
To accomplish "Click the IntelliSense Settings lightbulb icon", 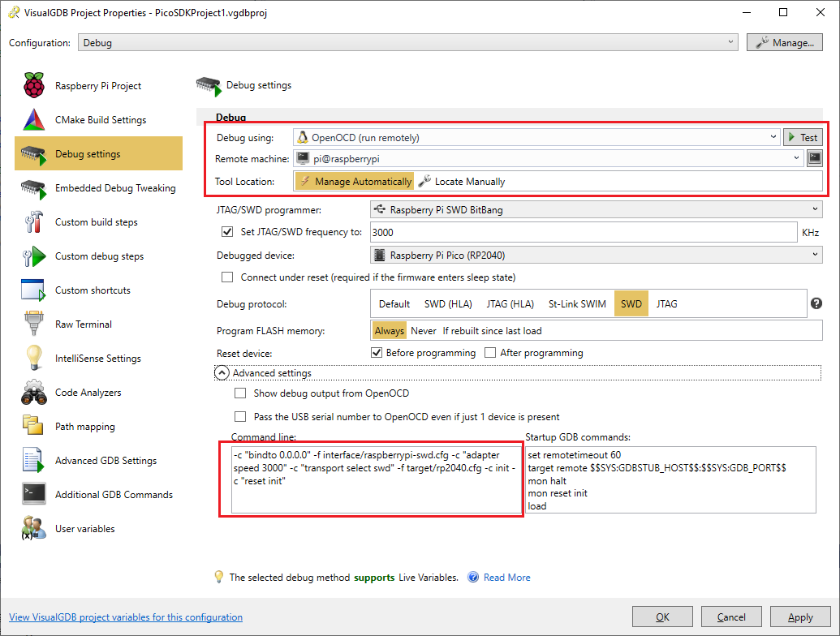I will pos(34,358).
